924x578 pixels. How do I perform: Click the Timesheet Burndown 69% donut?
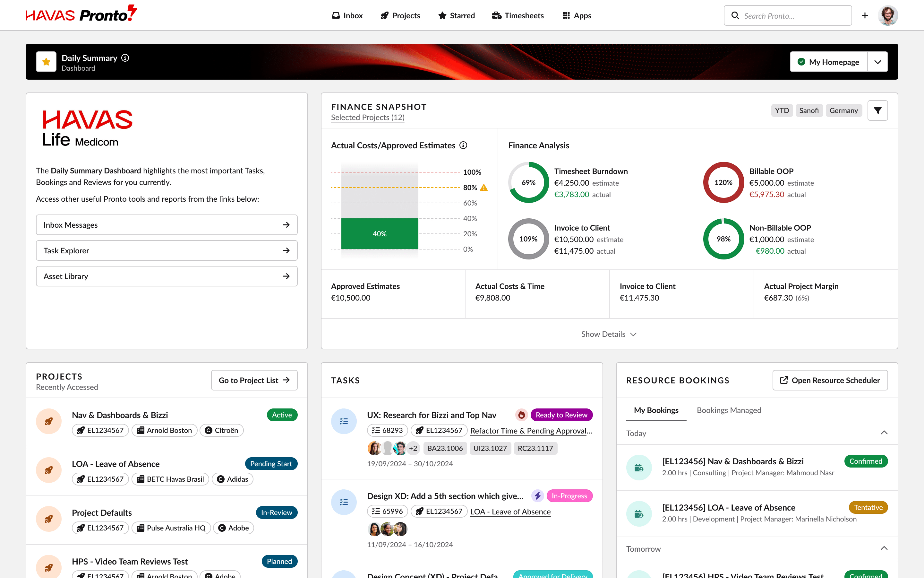coord(528,182)
